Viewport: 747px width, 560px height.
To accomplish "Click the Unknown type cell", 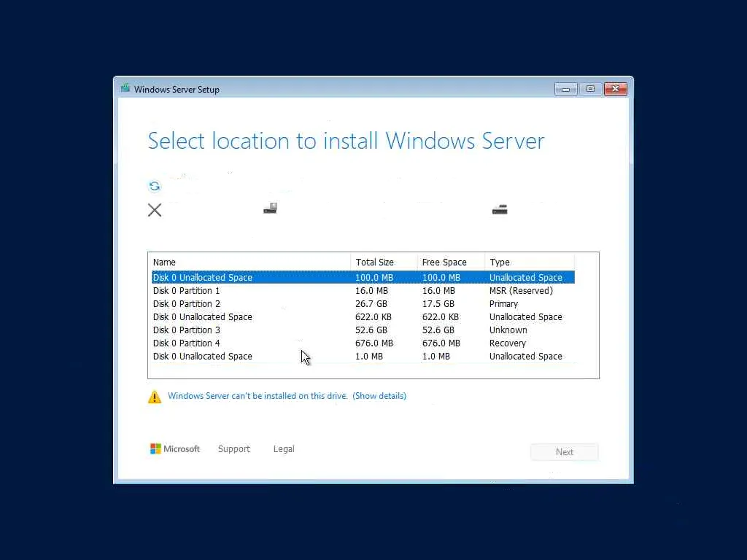I will click(x=508, y=330).
